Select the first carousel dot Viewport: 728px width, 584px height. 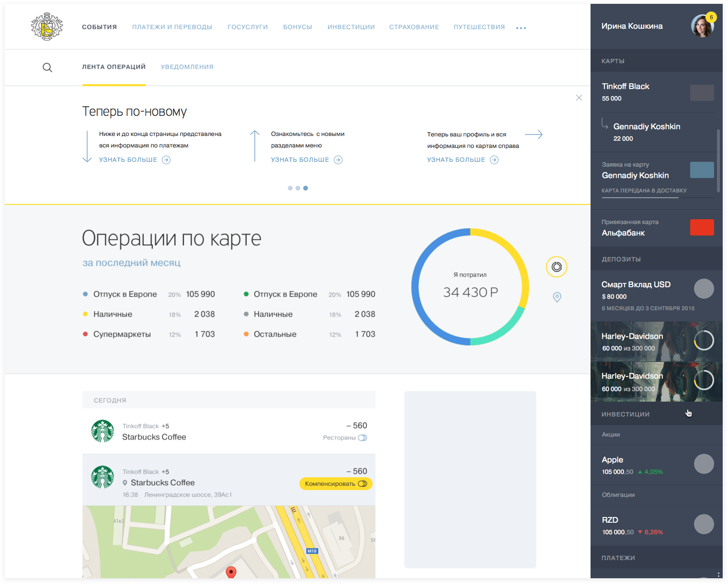coord(290,188)
